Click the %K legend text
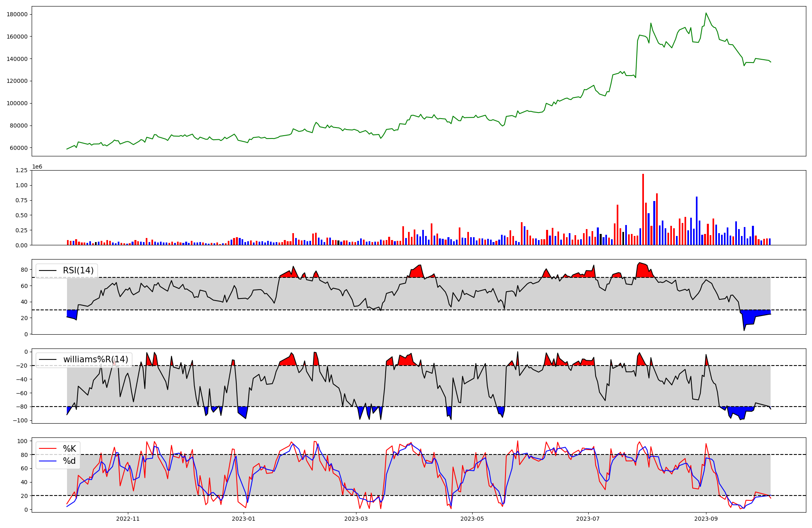The height and width of the screenshot is (528, 812). click(x=69, y=449)
